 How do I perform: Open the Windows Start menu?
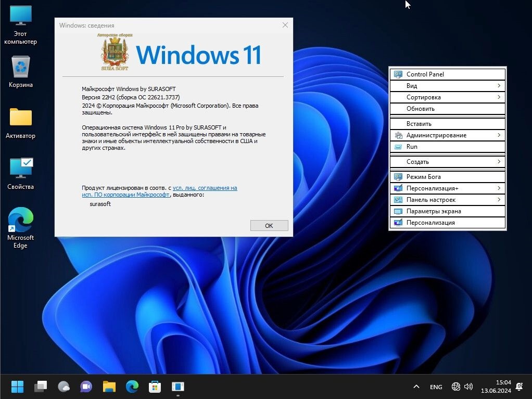(x=17, y=387)
